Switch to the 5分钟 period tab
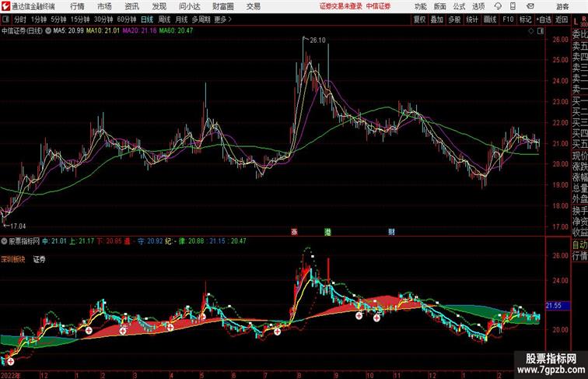588x379 pixels. 58,19
